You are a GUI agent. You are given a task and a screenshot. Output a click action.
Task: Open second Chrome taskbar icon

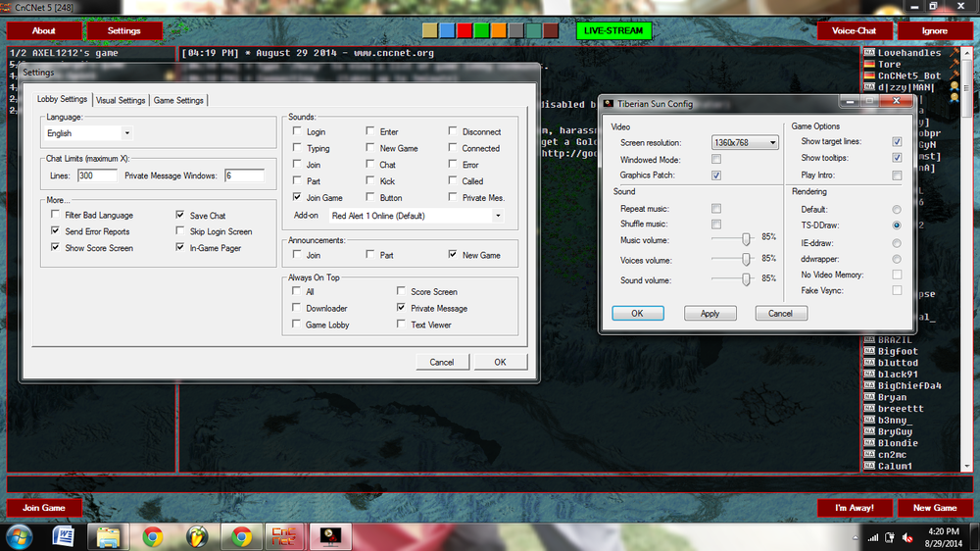tap(241, 536)
